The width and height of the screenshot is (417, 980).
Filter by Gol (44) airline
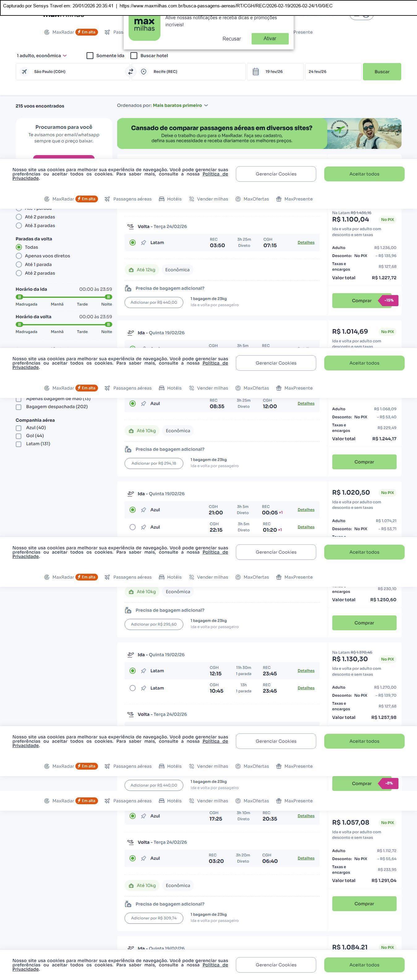point(19,436)
